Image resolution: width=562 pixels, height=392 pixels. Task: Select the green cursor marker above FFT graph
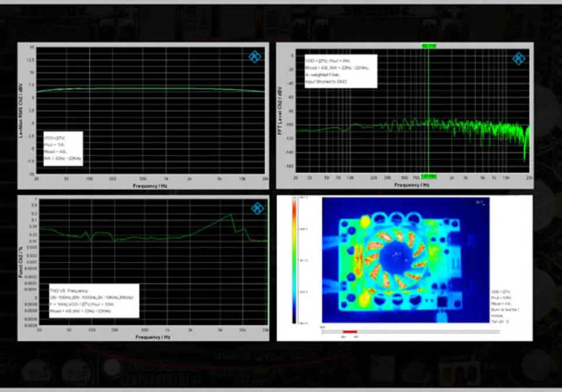pyautogui.click(x=429, y=46)
